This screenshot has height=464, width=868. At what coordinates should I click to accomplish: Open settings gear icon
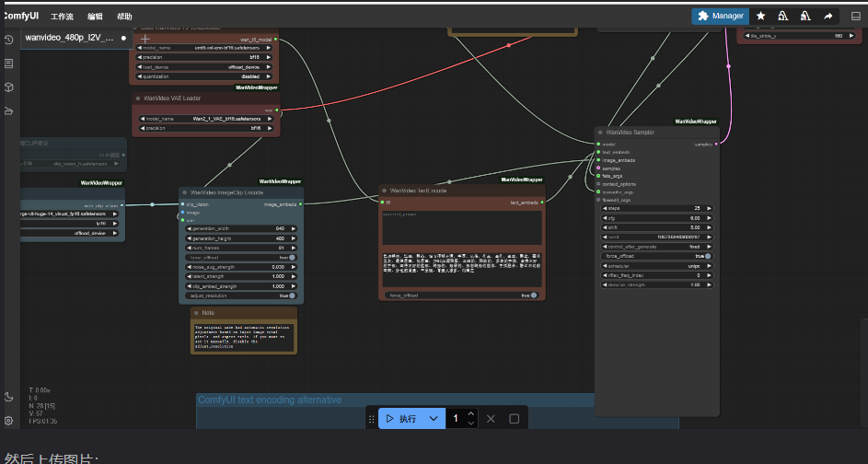pyautogui.click(x=8, y=421)
